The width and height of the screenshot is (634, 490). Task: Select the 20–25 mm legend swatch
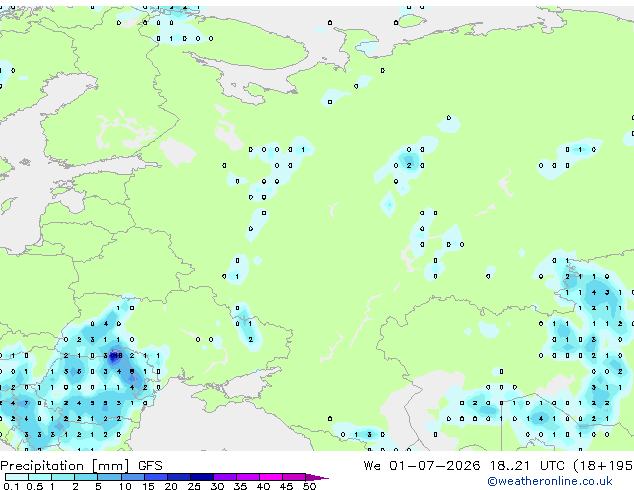[x=178, y=477]
